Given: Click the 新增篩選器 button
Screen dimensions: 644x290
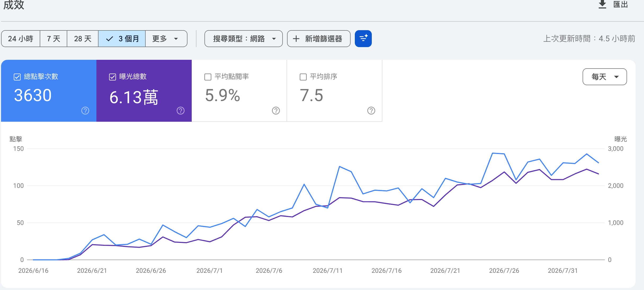Looking at the screenshot, I should 319,39.
